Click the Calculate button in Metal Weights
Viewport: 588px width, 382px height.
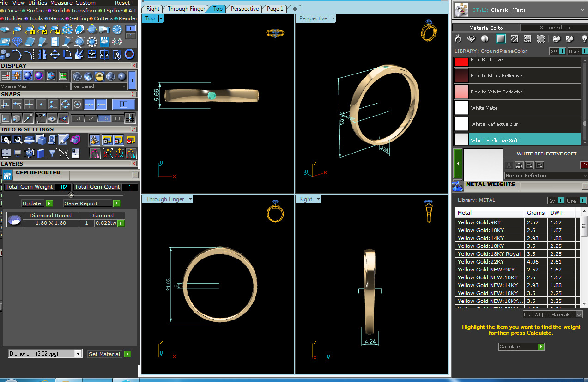click(521, 346)
